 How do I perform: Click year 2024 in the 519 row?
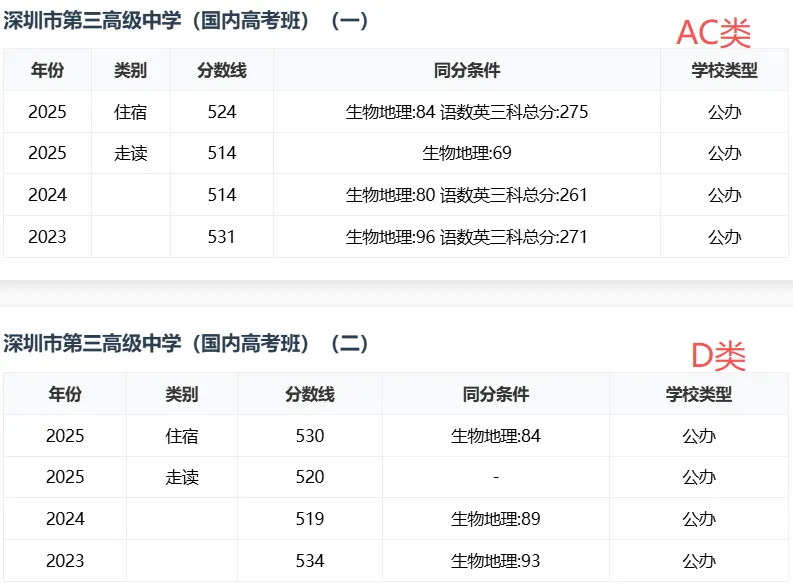pyautogui.click(x=65, y=519)
